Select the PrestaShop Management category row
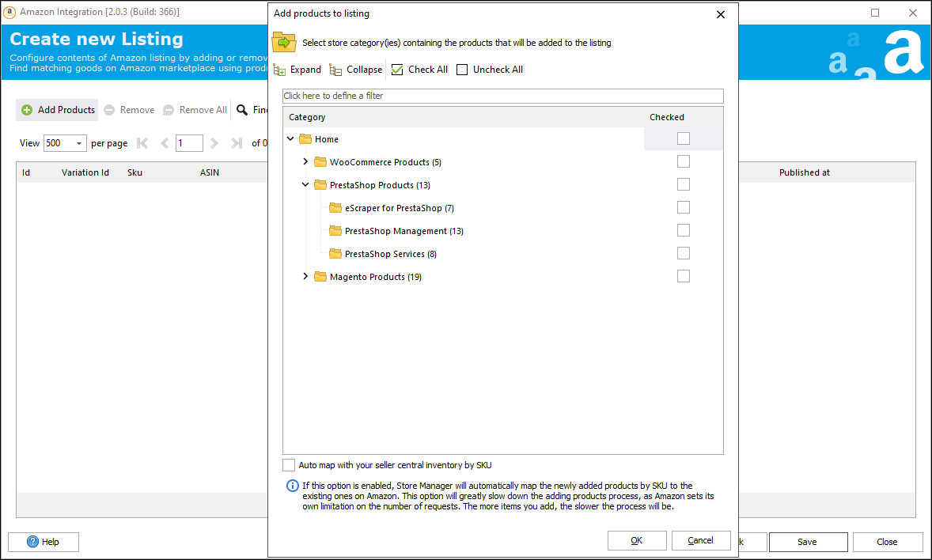Viewport: 932px width, 560px height. [x=403, y=231]
